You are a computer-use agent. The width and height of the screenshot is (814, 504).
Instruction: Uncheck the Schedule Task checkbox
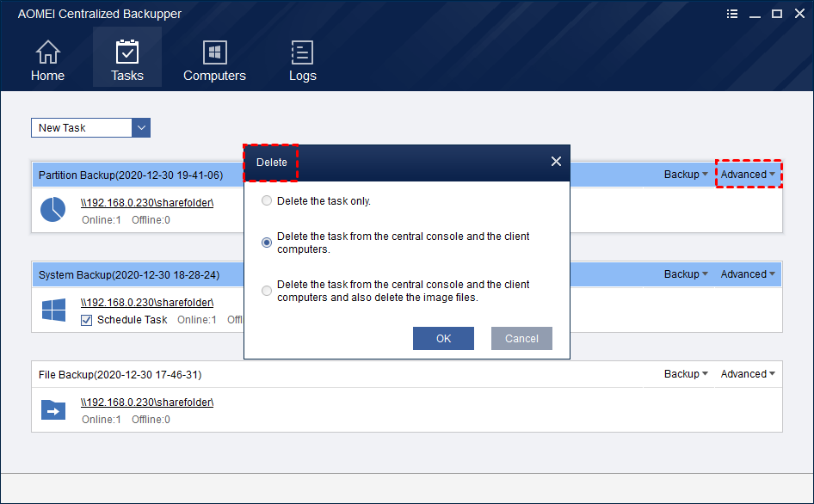pos(87,320)
